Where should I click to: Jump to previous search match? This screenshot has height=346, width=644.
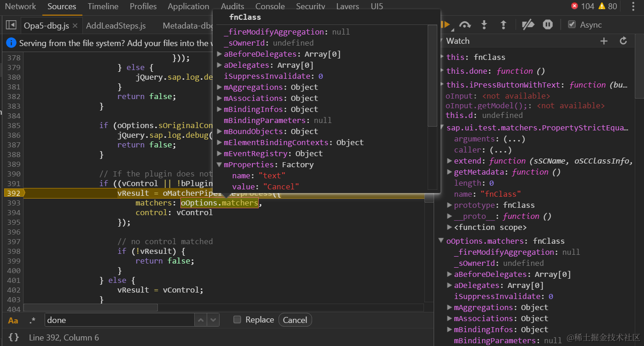point(201,320)
